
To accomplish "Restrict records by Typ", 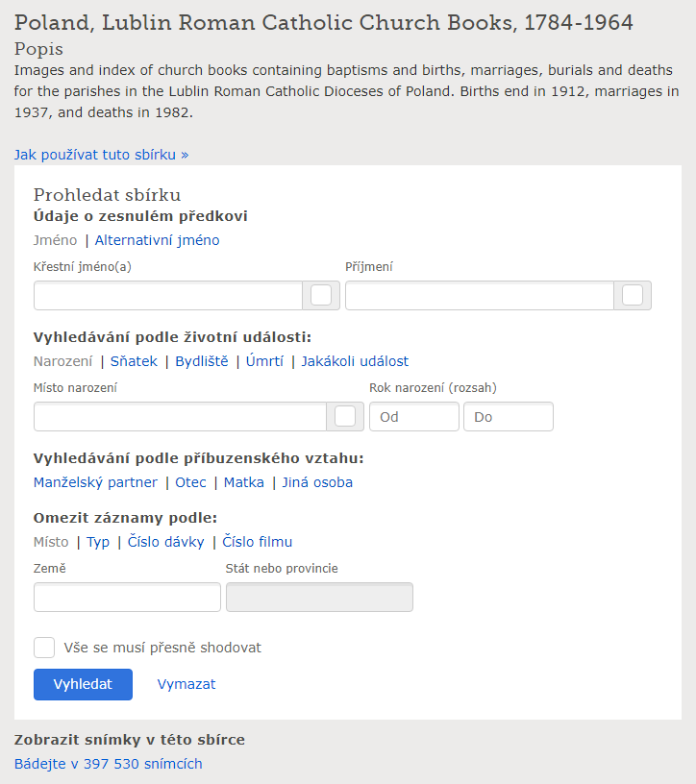I will (98, 542).
